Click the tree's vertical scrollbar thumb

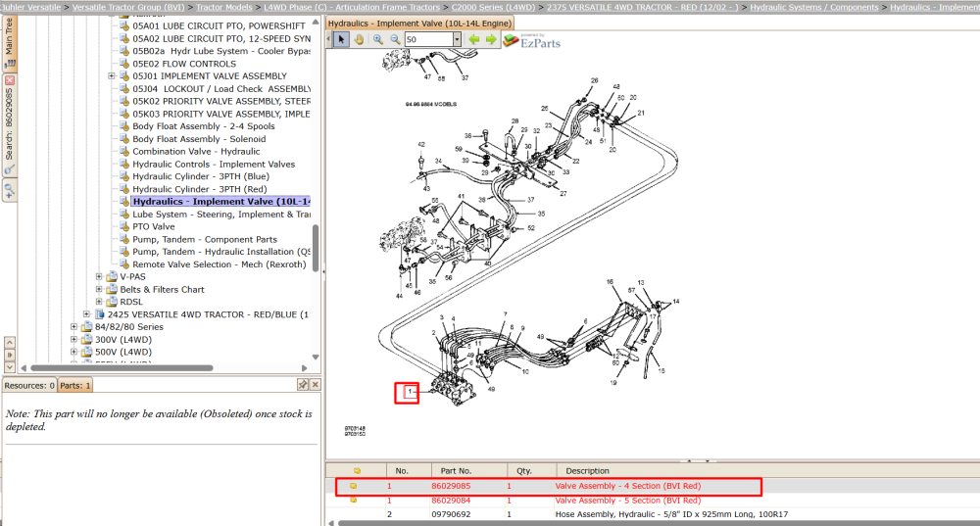tap(316, 248)
